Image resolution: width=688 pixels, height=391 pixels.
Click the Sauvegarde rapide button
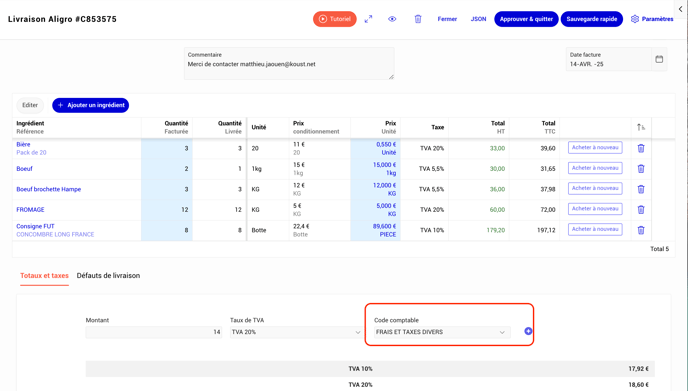click(591, 19)
